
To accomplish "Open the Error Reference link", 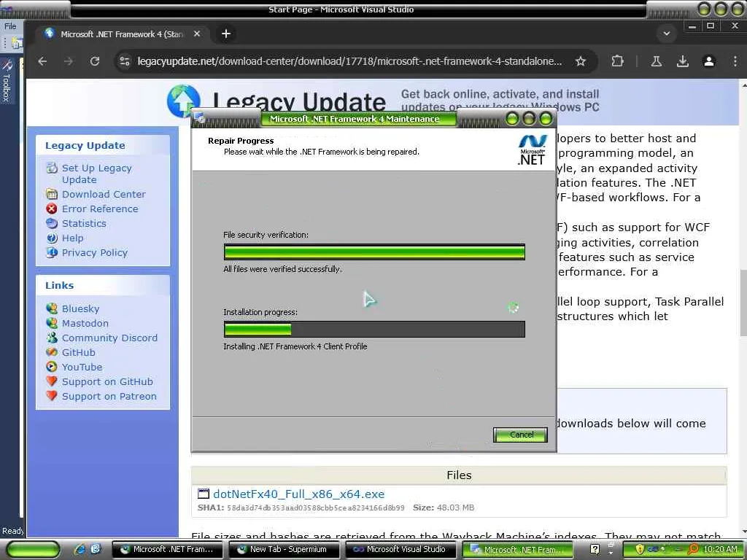I will pyautogui.click(x=100, y=209).
